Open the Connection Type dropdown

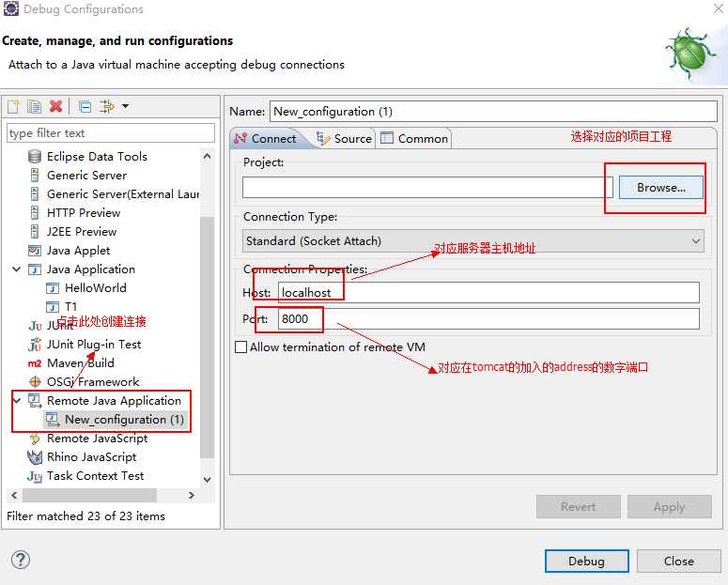[x=473, y=241]
